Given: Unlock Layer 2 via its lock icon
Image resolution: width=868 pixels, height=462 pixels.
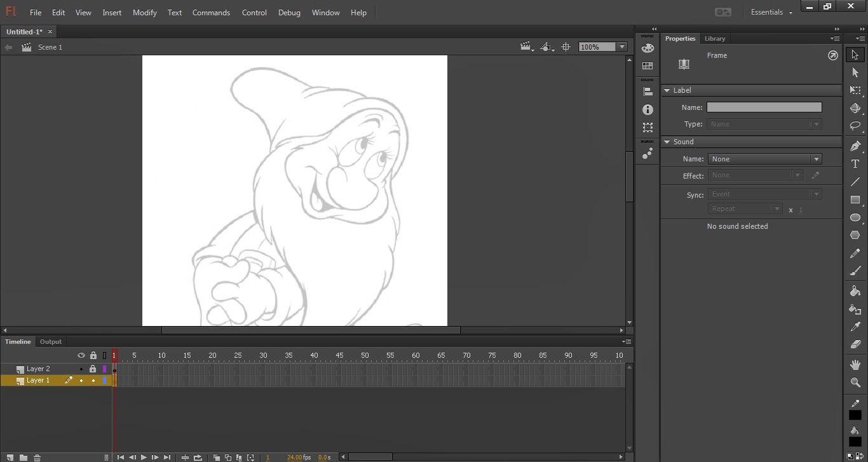Looking at the screenshot, I should [93, 369].
